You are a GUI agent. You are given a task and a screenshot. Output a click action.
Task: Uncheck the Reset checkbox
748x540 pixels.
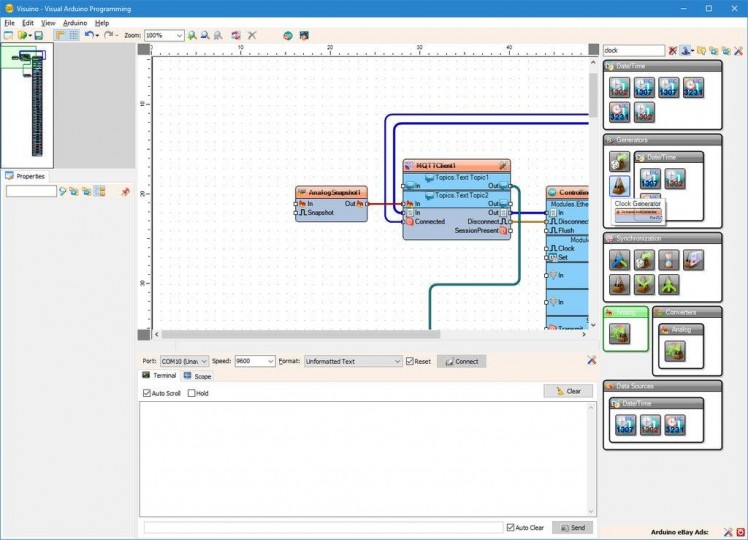410,361
